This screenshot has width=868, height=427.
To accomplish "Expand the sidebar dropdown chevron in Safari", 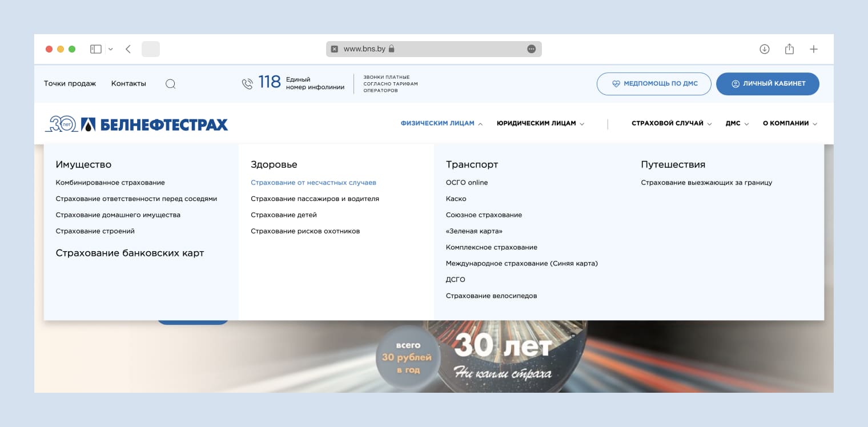I will tap(111, 49).
